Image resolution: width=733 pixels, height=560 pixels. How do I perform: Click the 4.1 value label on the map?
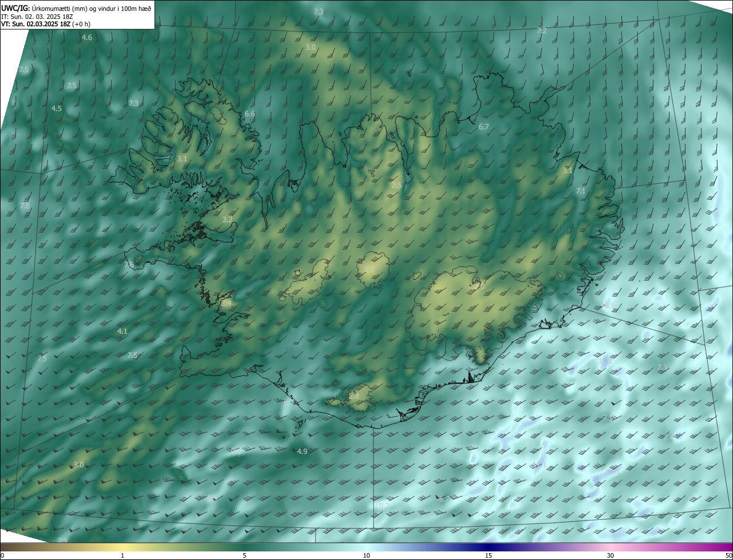(x=122, y=332)
